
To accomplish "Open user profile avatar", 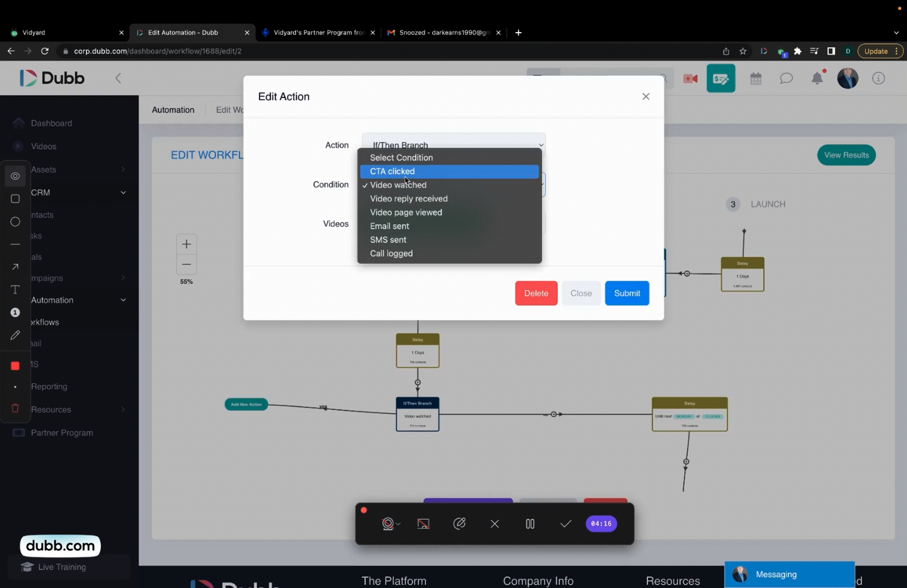I will [x=847, y=78].
